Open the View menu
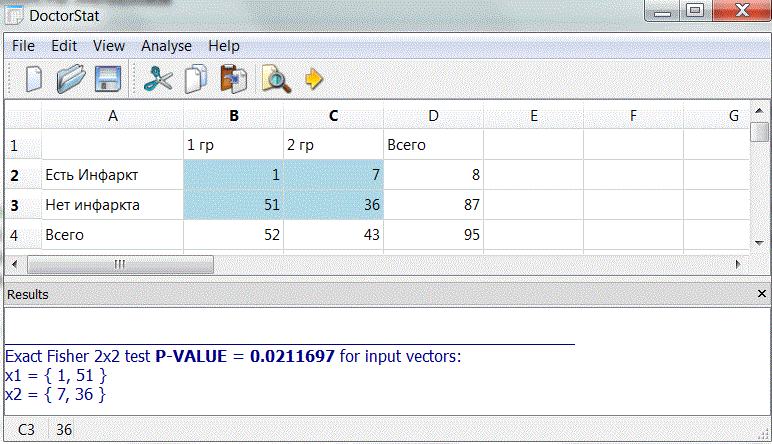Image resolution: width=772 pixels, height=444 pixels. 109,46
